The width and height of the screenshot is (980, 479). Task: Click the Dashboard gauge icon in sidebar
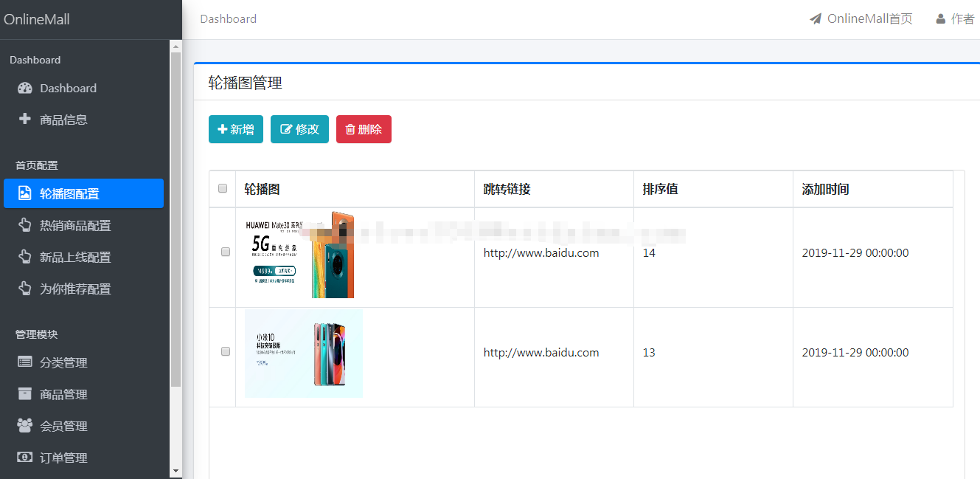click(x=25, y=88)
